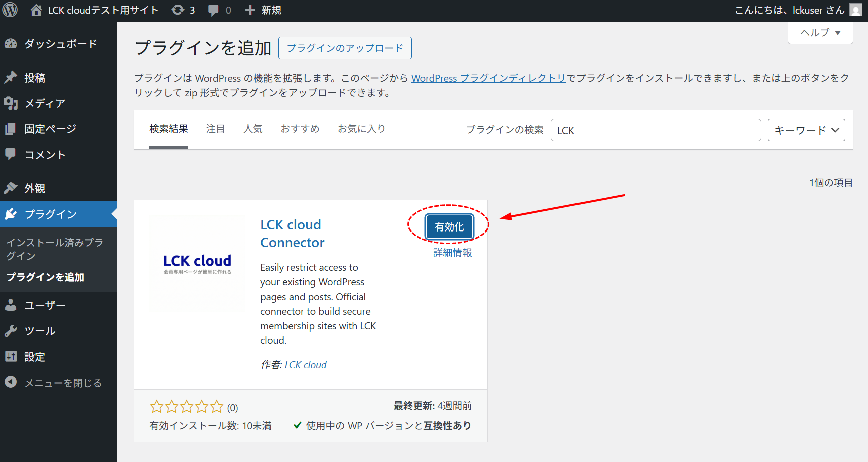Open the キーワード search type dropdown
This screenshot has width=868, height=462.
click(x=806, y=130)
